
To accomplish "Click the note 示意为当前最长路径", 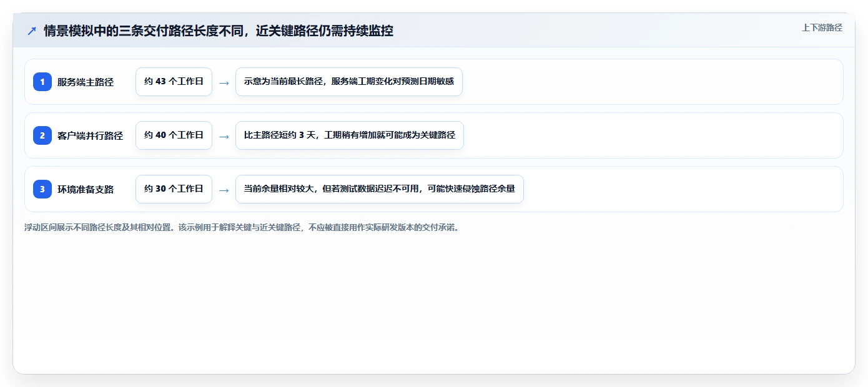I will [x=349, y=82].
